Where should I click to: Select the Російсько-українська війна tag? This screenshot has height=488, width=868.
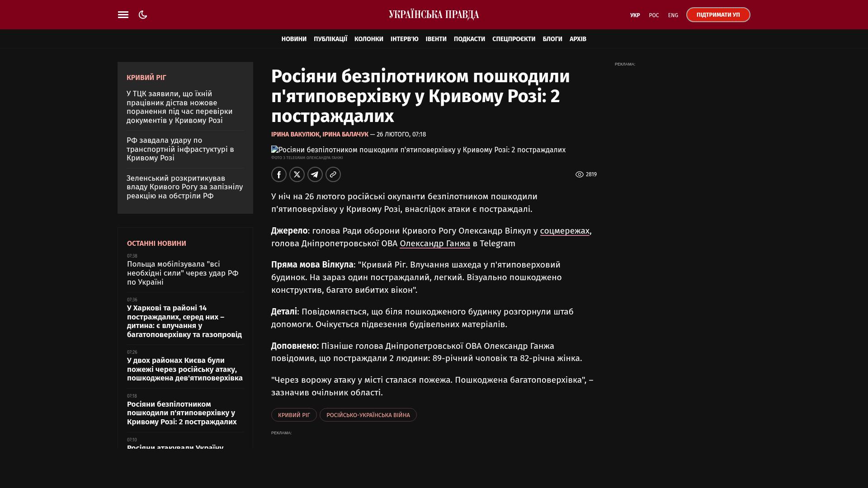point(368,415)
